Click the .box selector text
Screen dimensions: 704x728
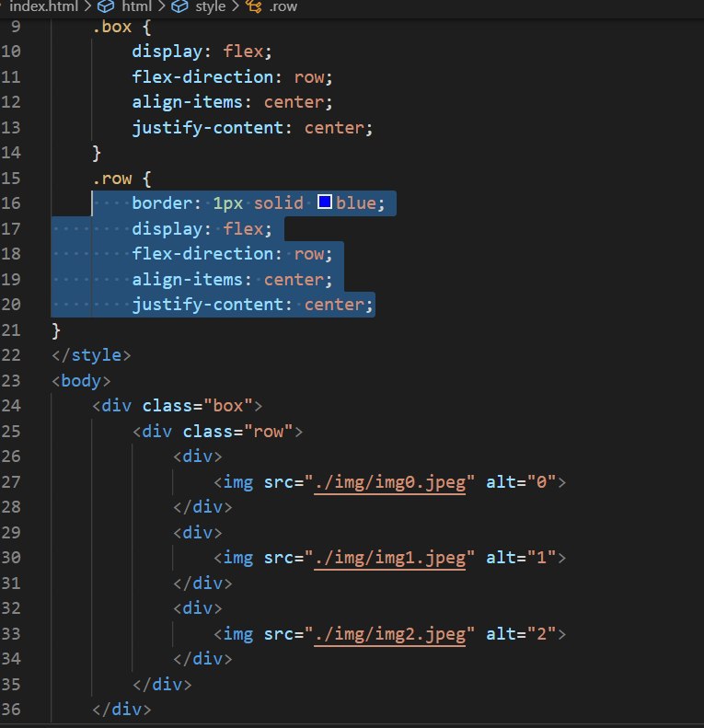point(112,27)
